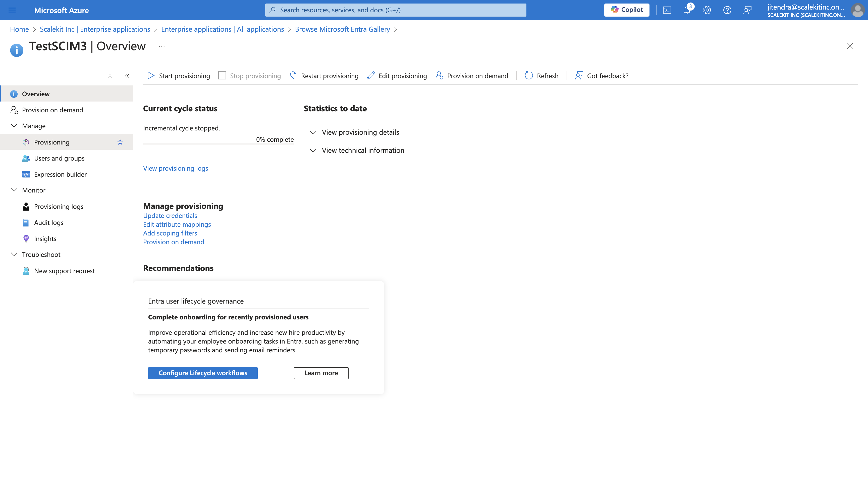Open Enterprise applications All applications breadcrumb
This screenshot has height=482, width=868.
[222, 29]
